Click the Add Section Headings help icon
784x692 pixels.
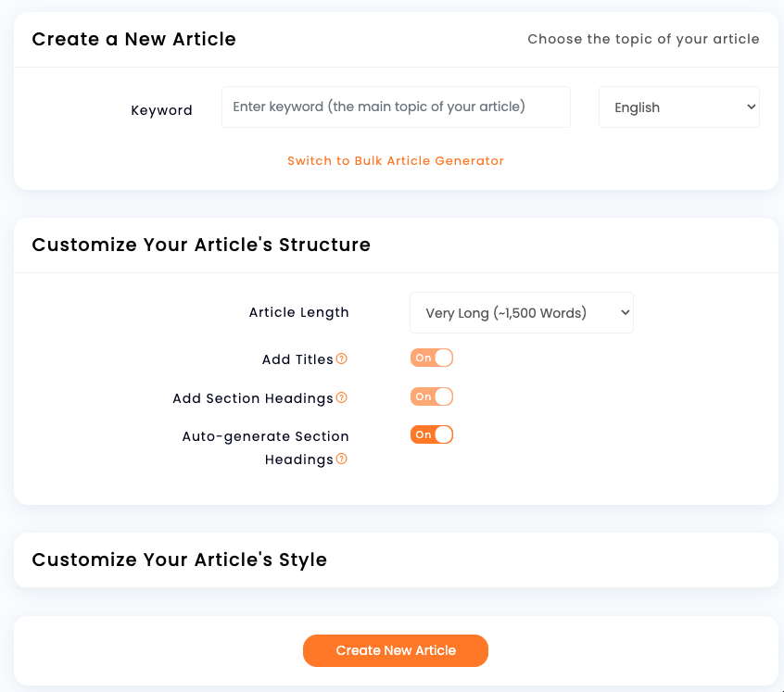(x=342, y=397)
